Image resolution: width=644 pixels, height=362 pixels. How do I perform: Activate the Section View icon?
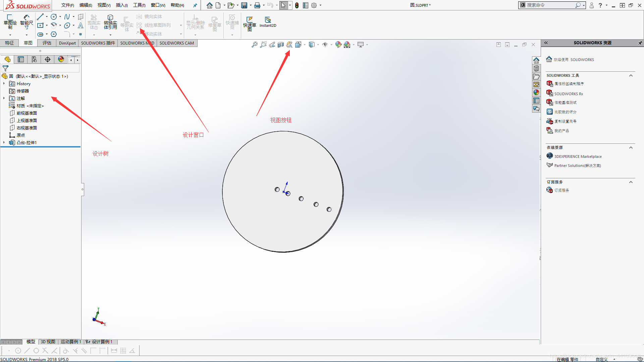[281, 45]
